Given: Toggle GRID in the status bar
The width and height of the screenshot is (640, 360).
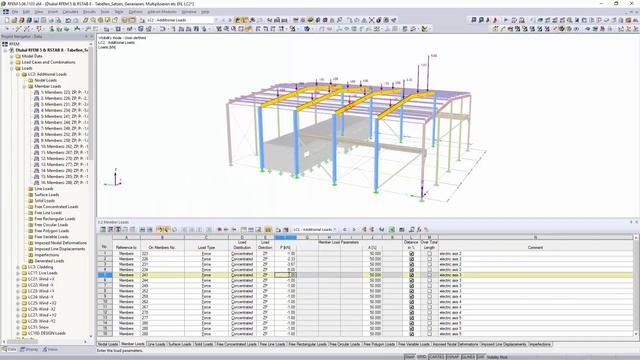Looking at the screenshot, I should pos(421,357).
